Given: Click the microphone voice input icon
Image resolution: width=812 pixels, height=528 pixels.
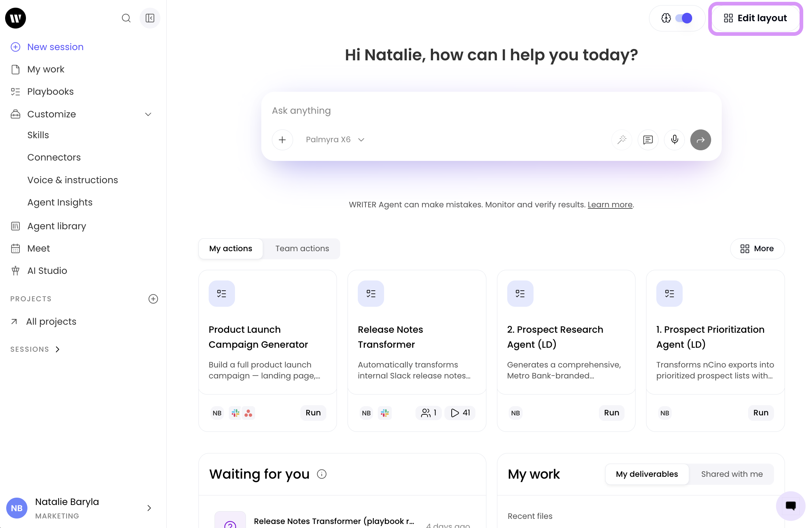Looking at the screenshot, I should [674, 140].
